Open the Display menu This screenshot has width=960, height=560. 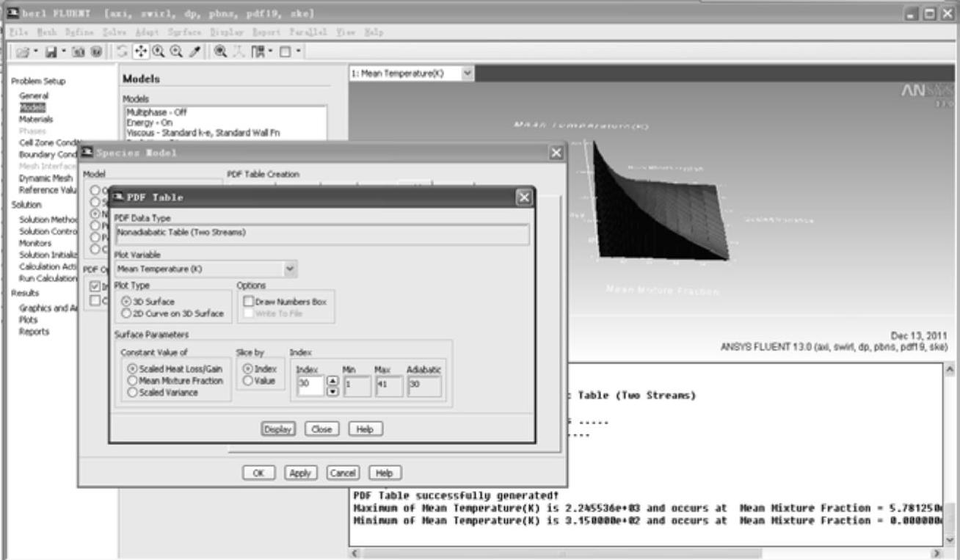pyautogui.click(x=227, y=32)
